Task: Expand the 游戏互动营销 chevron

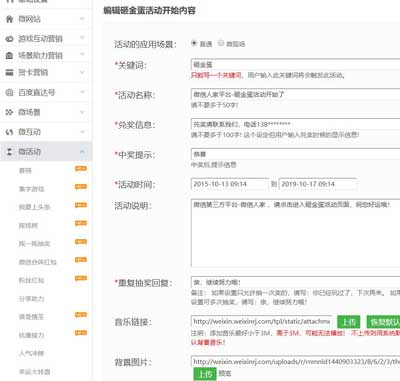Action: [x=82, y=37]
